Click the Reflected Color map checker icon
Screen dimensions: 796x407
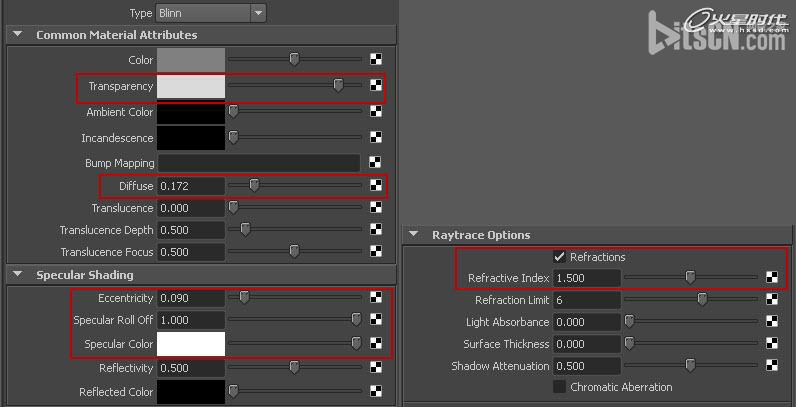tap(376, 391)
